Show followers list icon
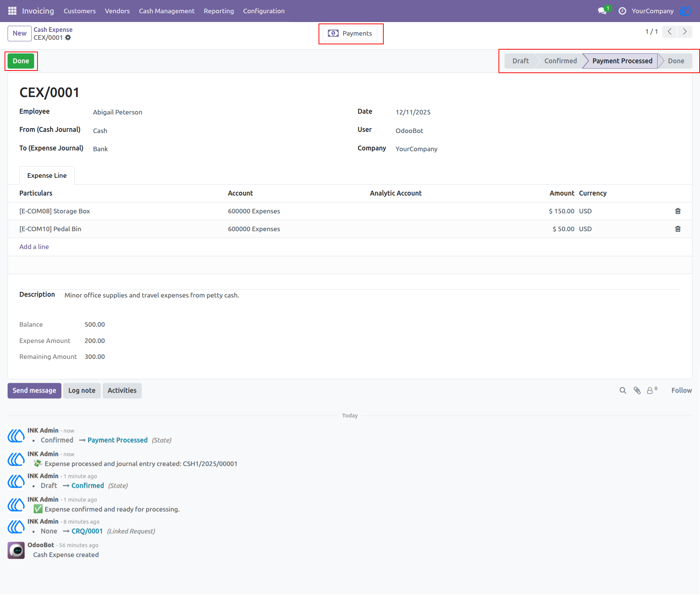The height and width of the screenshot is (595, 700). coord(652,390)
